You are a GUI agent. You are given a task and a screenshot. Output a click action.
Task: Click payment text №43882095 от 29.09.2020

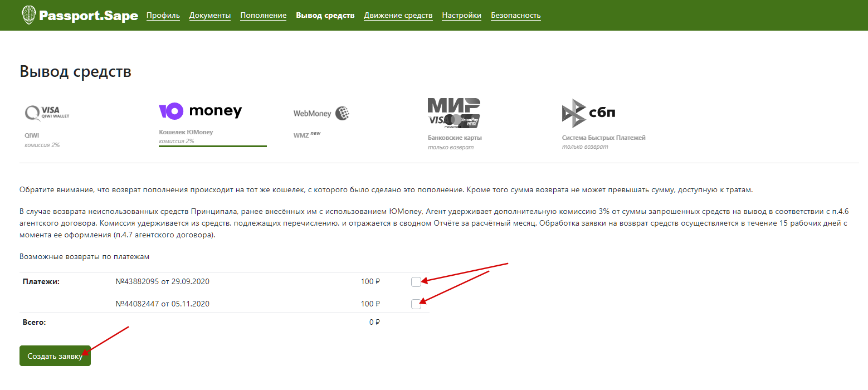[162, 281]
